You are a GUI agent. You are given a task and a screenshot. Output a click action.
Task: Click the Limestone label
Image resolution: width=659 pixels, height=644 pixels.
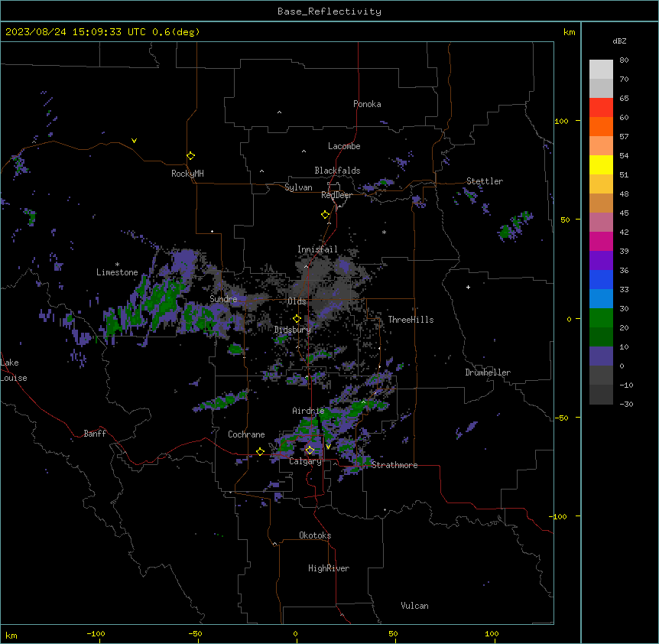117,272
